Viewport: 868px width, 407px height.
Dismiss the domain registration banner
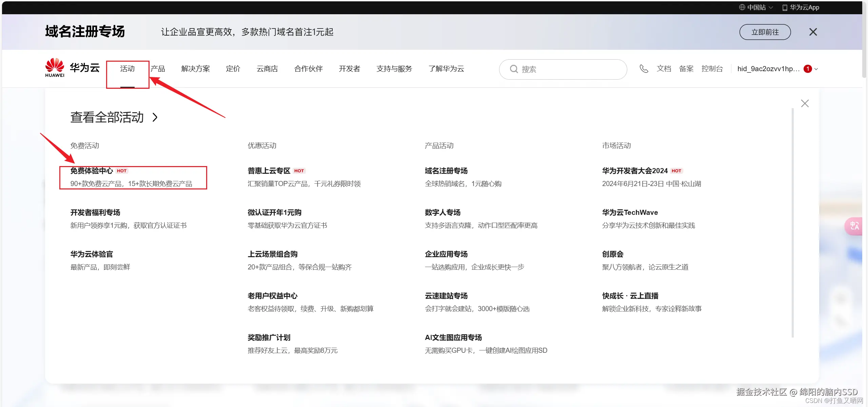click(813, 32)
